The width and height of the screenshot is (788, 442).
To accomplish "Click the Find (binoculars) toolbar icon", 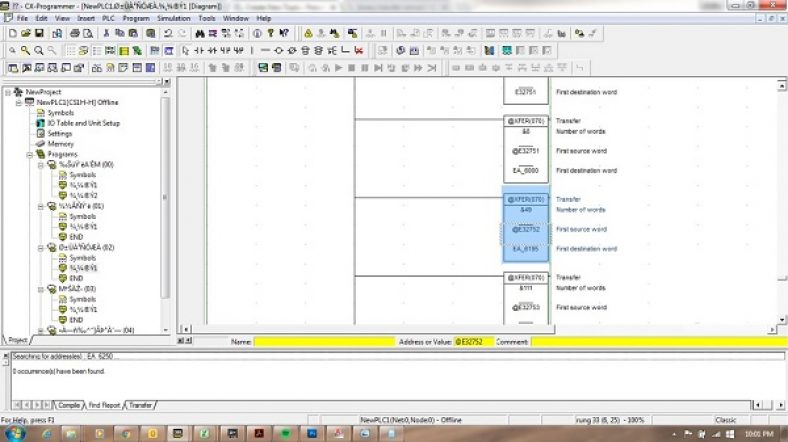I will pyautogui.click(x=199, y=33).
